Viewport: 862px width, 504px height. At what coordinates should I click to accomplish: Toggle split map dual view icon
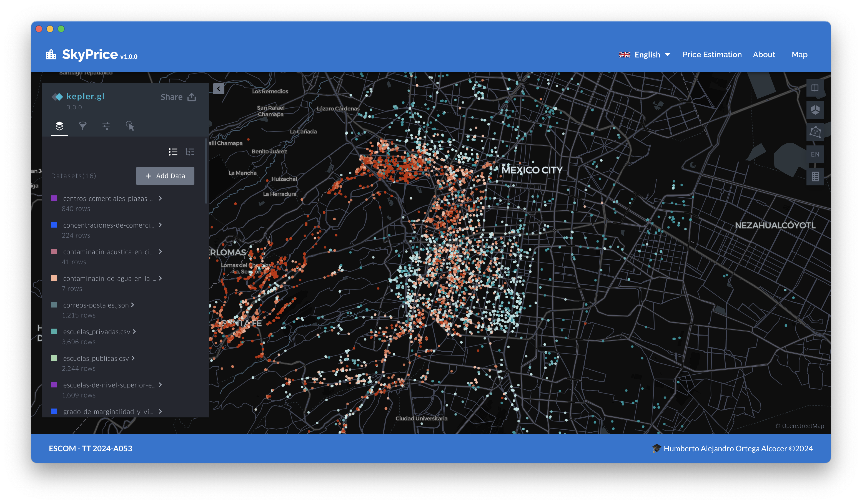pyautogui.click(x=815, y=88)
